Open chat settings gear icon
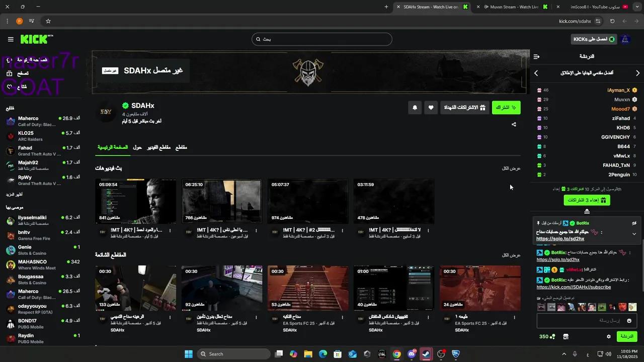 (x=608, y=336)
